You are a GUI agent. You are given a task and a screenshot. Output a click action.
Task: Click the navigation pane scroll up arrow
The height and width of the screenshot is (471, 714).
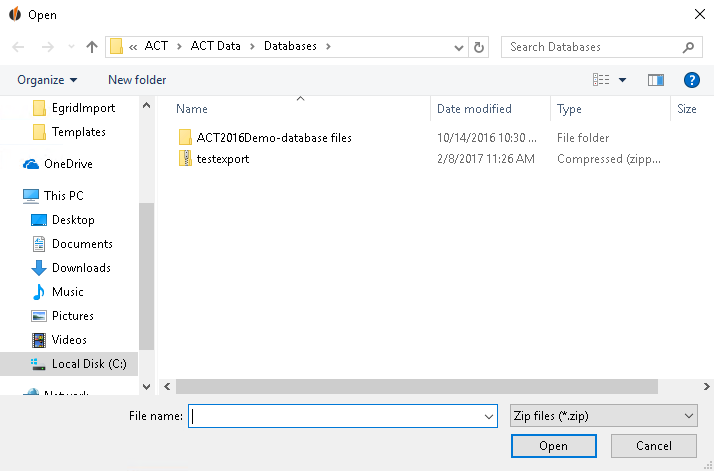click(x=146, y=105)
